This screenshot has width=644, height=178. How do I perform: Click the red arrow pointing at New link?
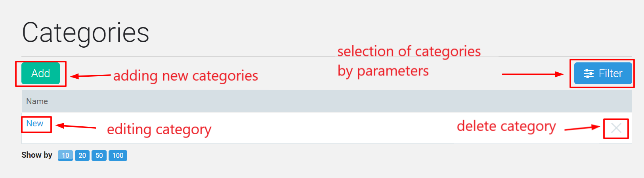pyautogui.click(x=76, y=126)
